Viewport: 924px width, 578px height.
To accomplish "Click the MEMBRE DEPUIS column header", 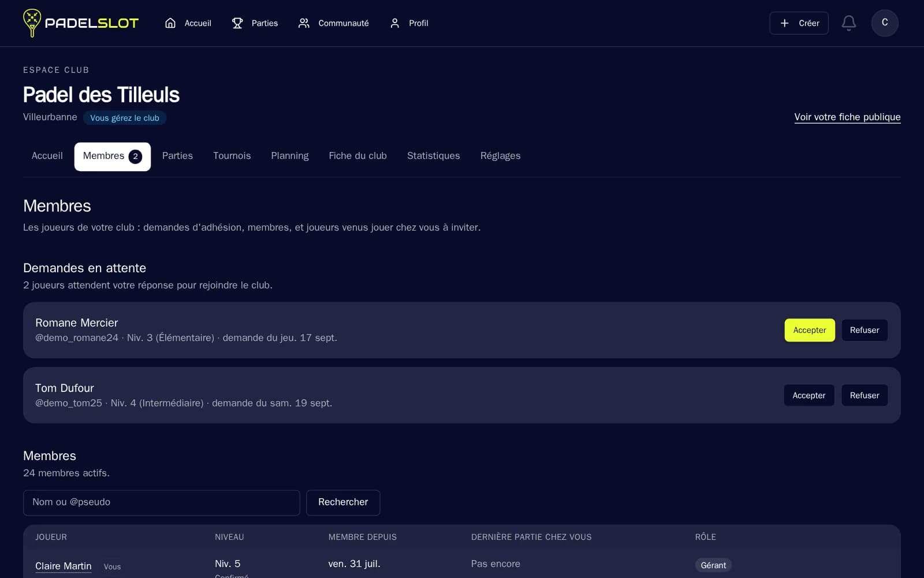I will point(363,537).
